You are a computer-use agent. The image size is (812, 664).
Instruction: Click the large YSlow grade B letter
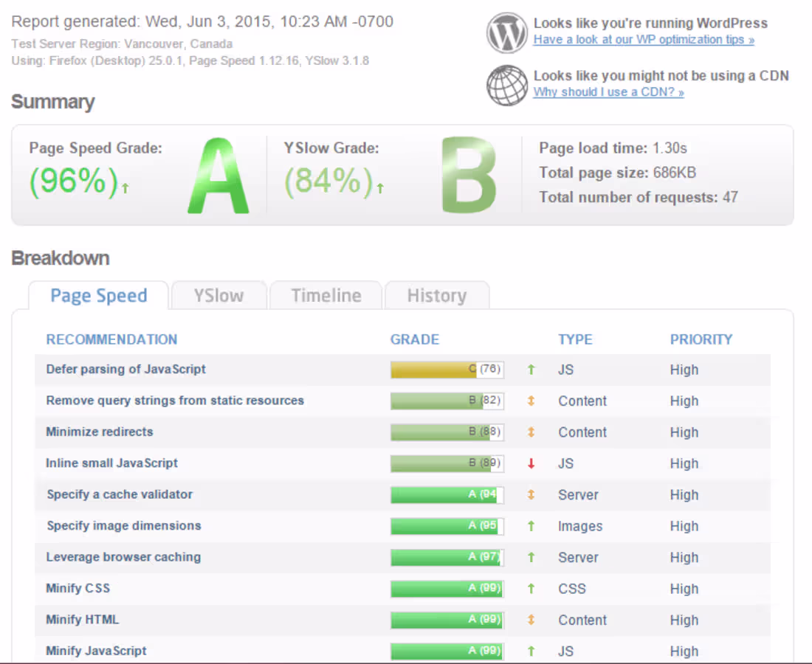coord(469,175)
